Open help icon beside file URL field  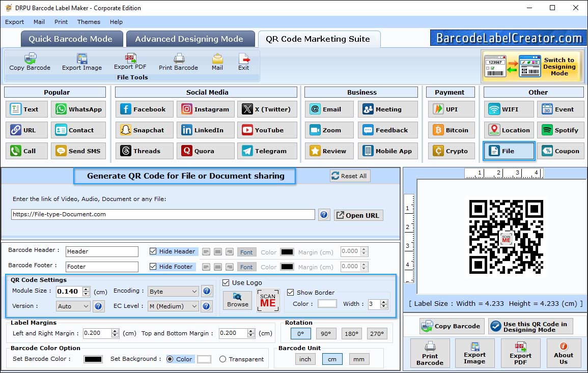click(324, 215)
